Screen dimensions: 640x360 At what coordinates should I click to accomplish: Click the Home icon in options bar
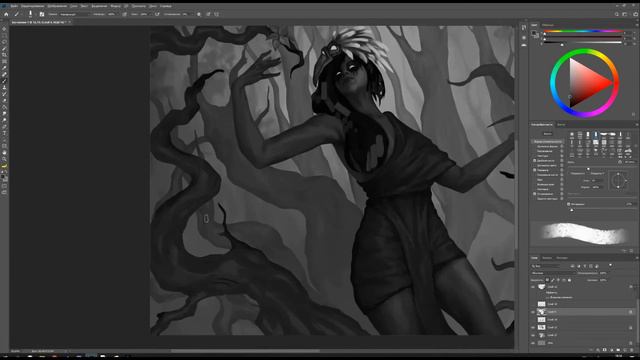(6, 14)
